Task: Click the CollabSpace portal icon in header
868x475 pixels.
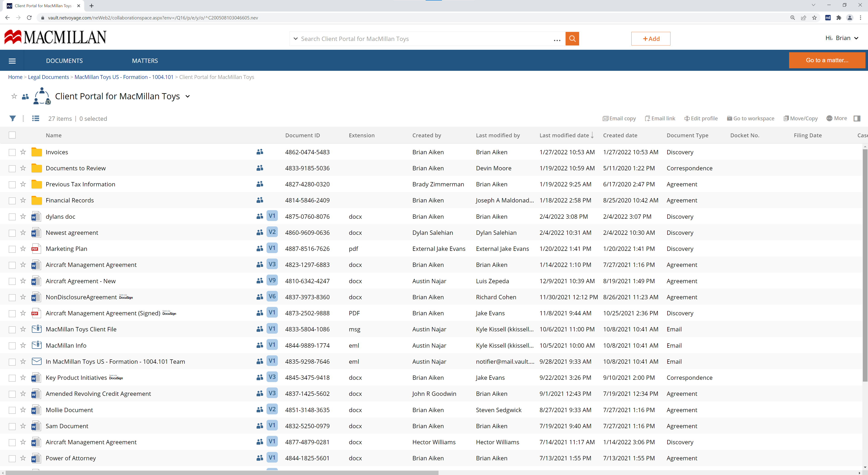Action: (42, 96)
